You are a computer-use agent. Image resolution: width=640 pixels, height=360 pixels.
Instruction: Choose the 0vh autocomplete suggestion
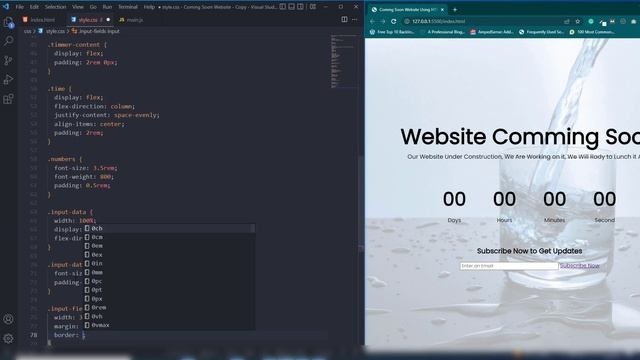pyautogui.click(x=169, y=316)
